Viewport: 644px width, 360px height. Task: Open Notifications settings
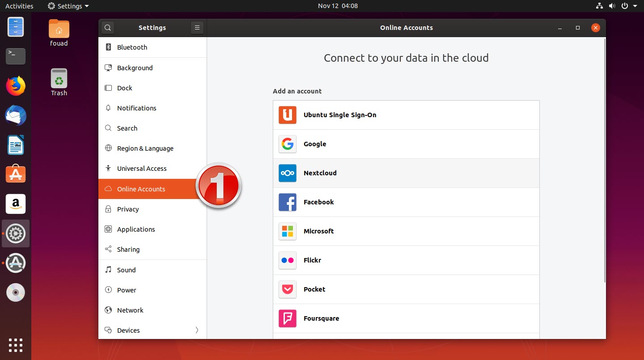153,108
